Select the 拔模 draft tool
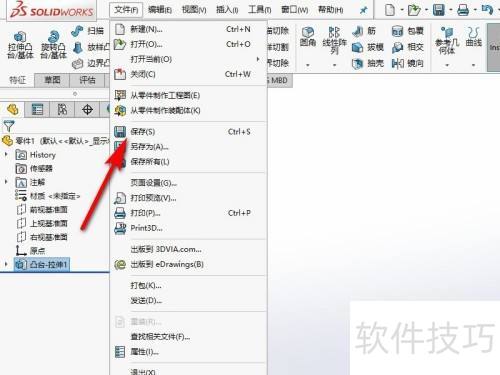500x375 pixels. point(368,47)
